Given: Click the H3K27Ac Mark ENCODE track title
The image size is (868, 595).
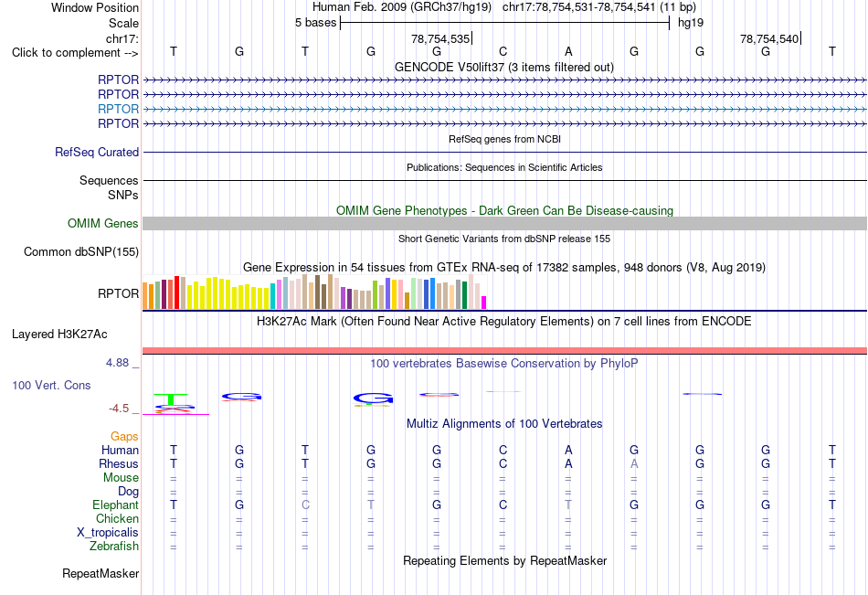Looking at the screenshot, I should (x=503, y=322).
